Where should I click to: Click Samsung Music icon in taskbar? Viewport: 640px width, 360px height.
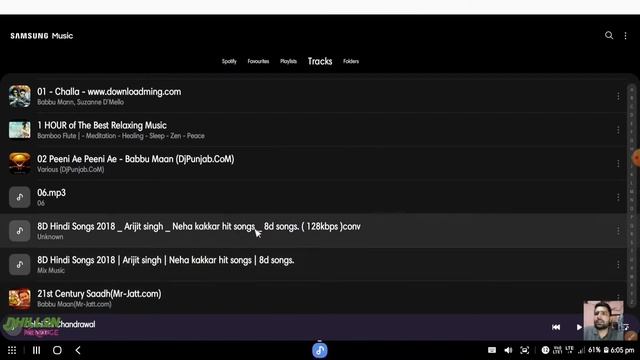(320, 350)
